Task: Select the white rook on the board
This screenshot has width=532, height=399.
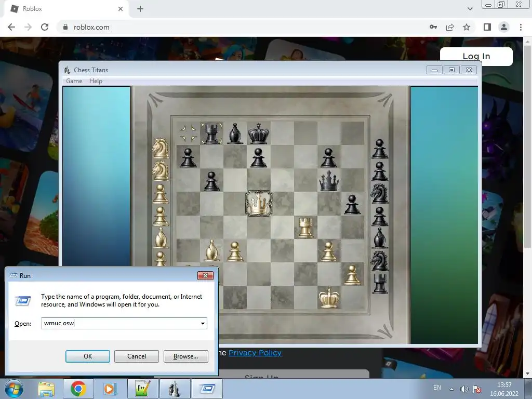Action: pos(305,228)
